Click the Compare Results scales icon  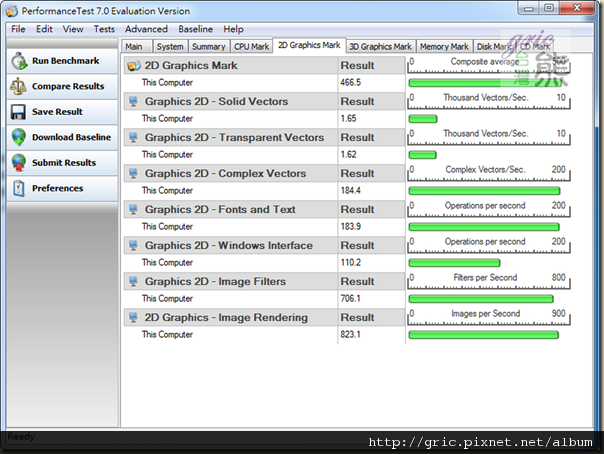[18, 86]
